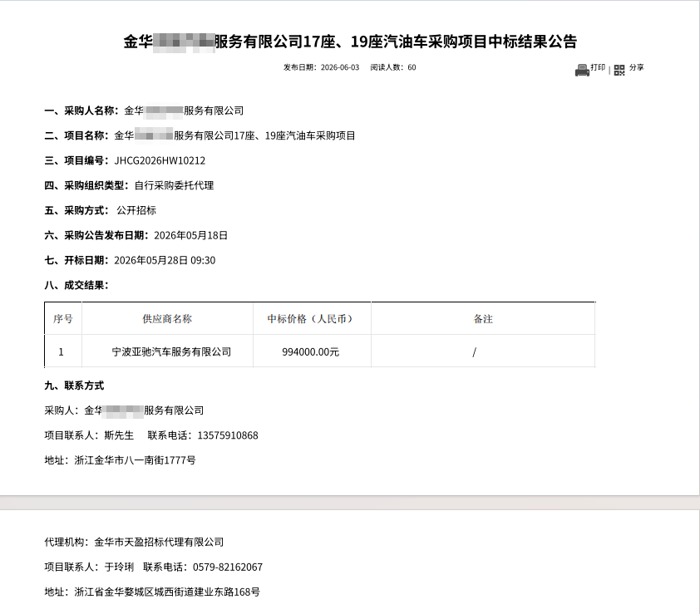Image resolution: width=700 pixels, height=614 pixels.
Task: Click the contact name 斯先生
Action: pos(119,435)
